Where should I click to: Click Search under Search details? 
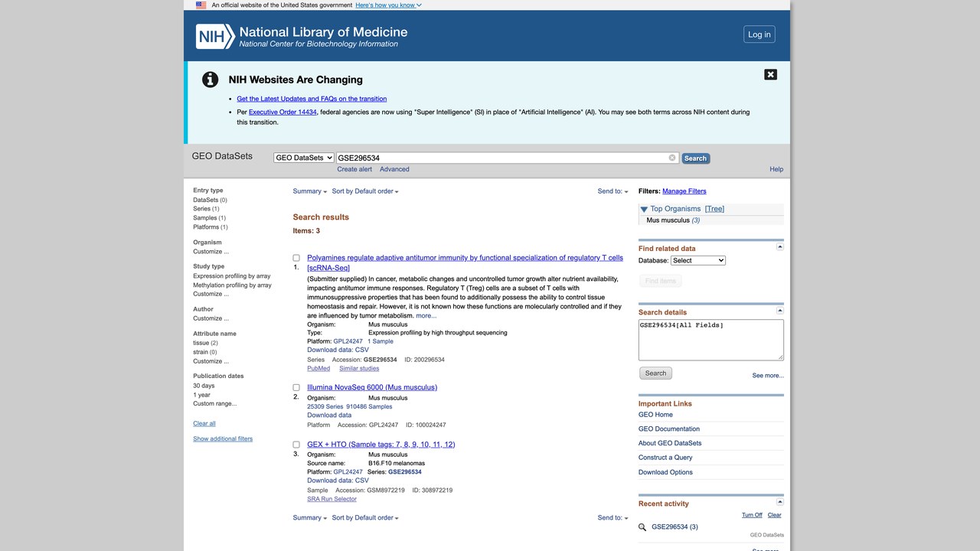pos(655,373)
